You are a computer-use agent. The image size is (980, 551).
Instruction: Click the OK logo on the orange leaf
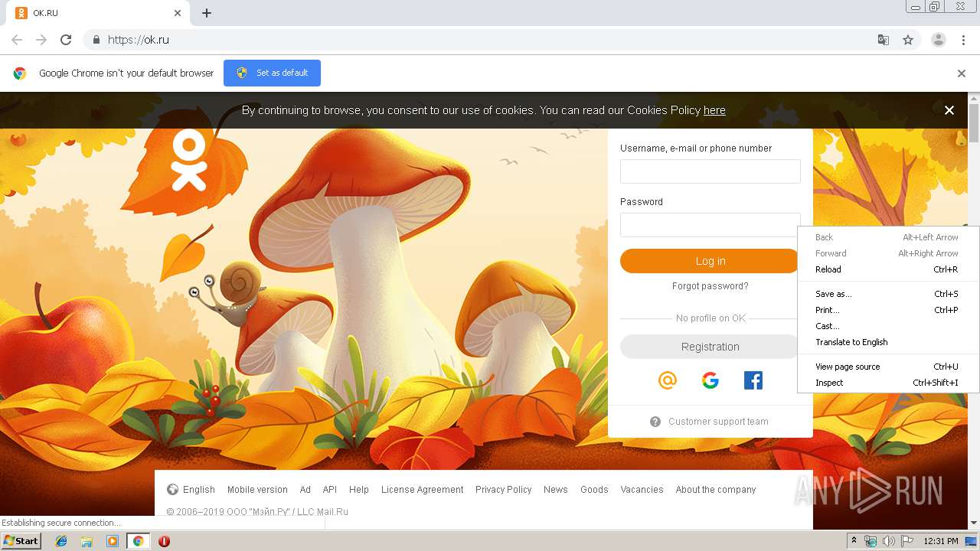[189, 159]
